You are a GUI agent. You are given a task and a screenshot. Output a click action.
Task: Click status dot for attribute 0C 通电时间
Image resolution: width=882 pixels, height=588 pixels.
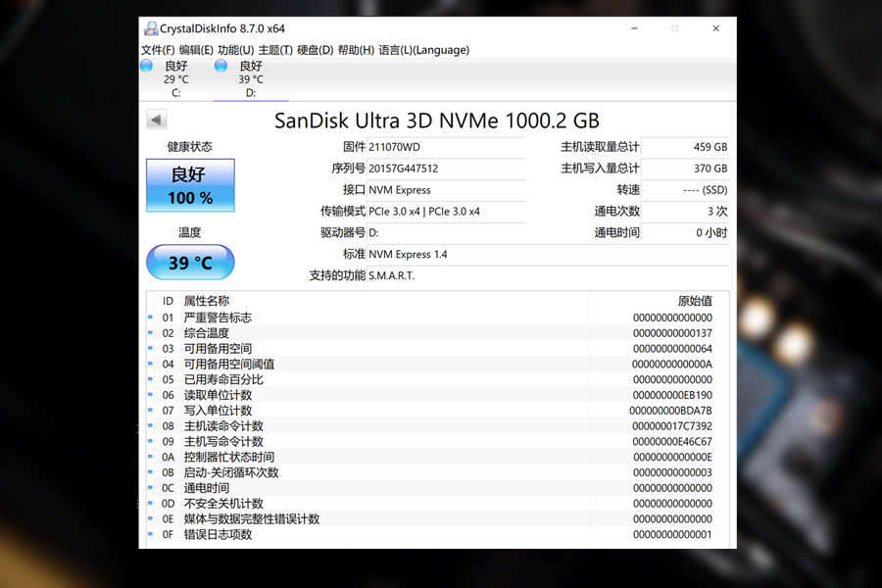click(x=151, y=488)
